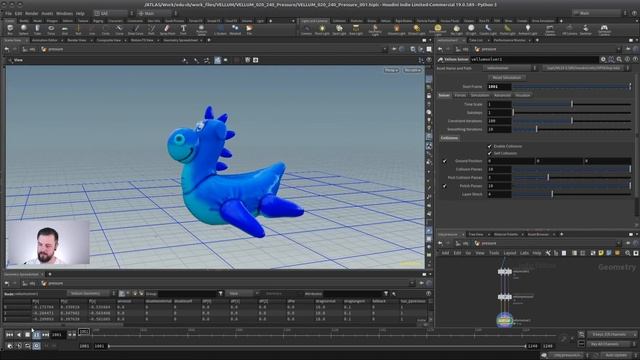Switch to the Advanced parameter tab
Viewport: 640px width, 360px height.
point(502,95)
